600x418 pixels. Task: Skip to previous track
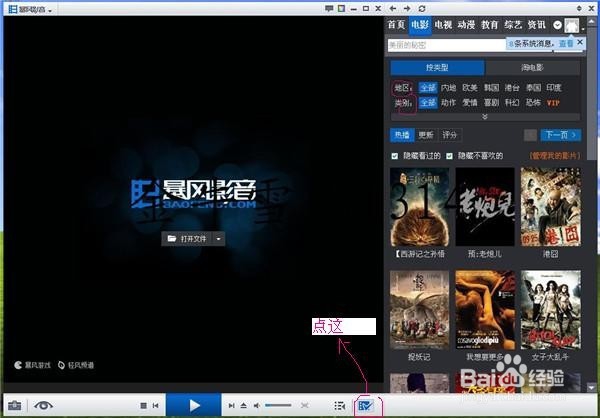coord(155,405)
